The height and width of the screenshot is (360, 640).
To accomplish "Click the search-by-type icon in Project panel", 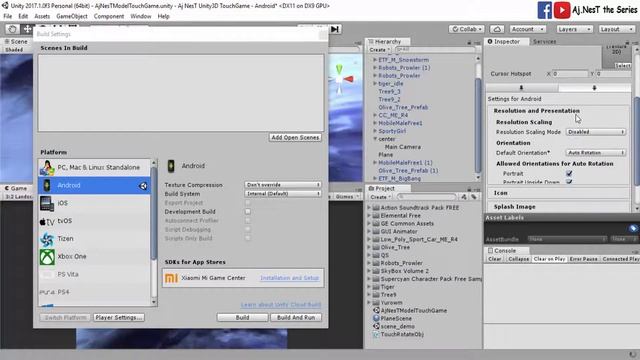I will (x=464, y=197).
